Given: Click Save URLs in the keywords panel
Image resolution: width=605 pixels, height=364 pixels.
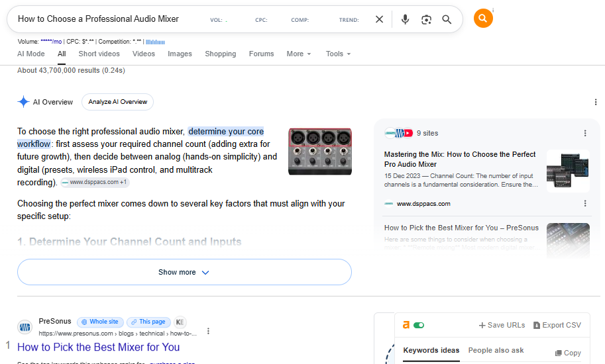Looking at the screenshot, I should coord(502,325).
